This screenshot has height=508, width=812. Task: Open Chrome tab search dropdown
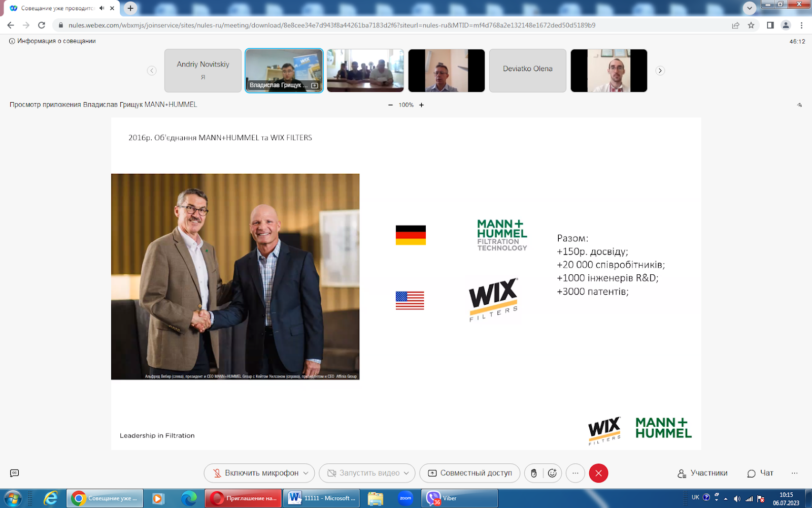pos(750,8)
